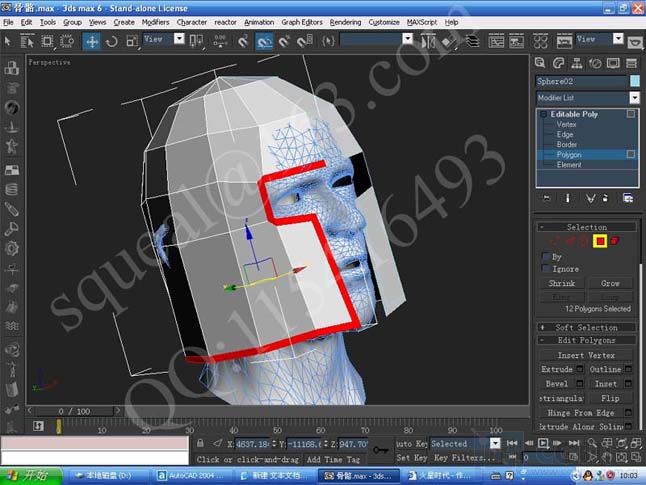Image resolution: width=646 pixels, height=485 pixels.
Task: Open Curve Editor toolbar icon
Action: point(496,41)
